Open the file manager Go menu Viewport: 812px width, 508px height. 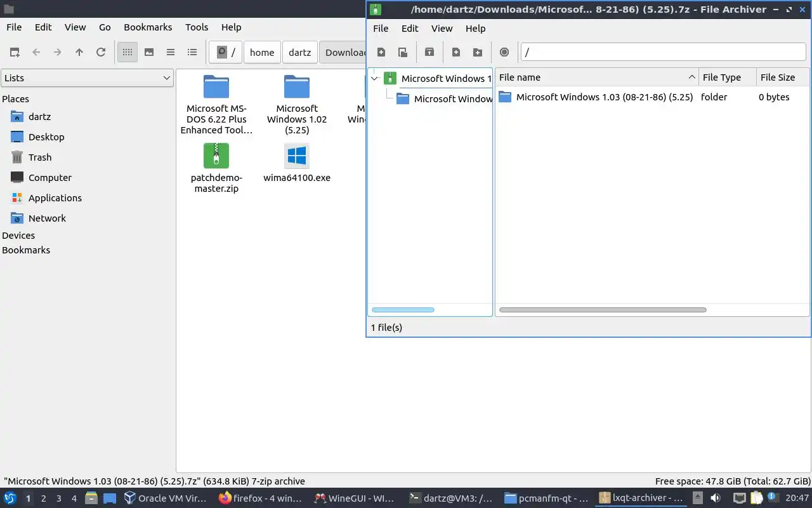105,27
